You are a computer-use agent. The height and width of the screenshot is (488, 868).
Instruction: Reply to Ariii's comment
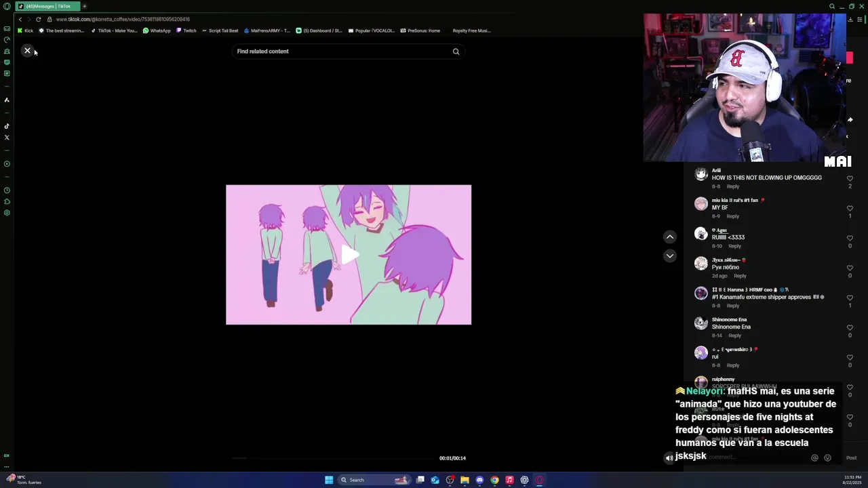click(x=733, y=186)
